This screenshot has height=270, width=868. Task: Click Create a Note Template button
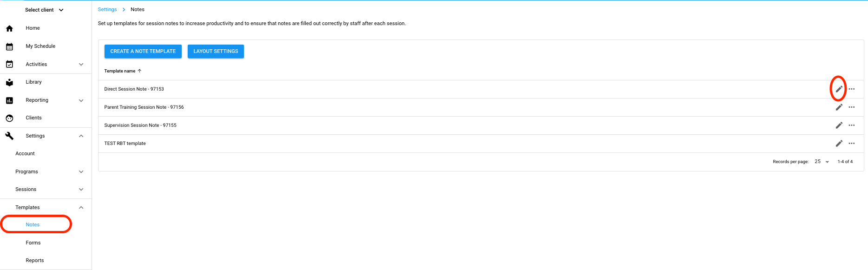[143, 51]
